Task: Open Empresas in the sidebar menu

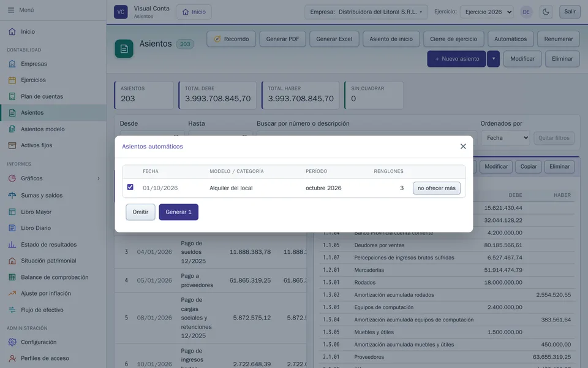Action: coord(53,64)
